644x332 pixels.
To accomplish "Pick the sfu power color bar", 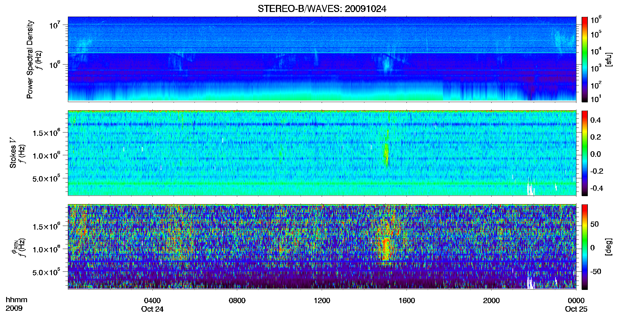I will coord(585,59).
